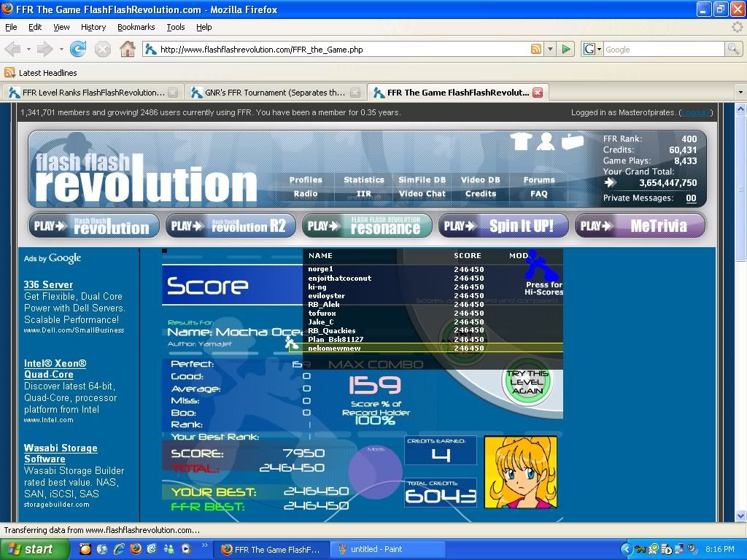Click the Firefox Reload page icon
747x560 pixels.
(78, 50)
